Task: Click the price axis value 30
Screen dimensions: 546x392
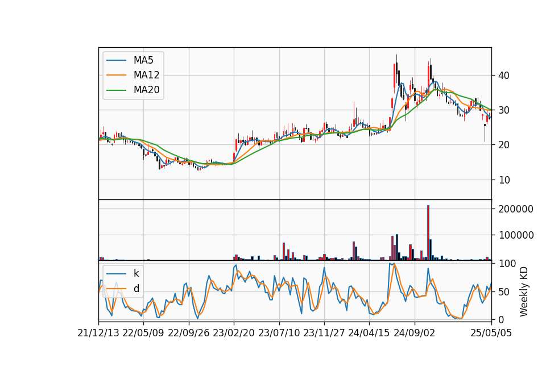Action: click(504, 110)
